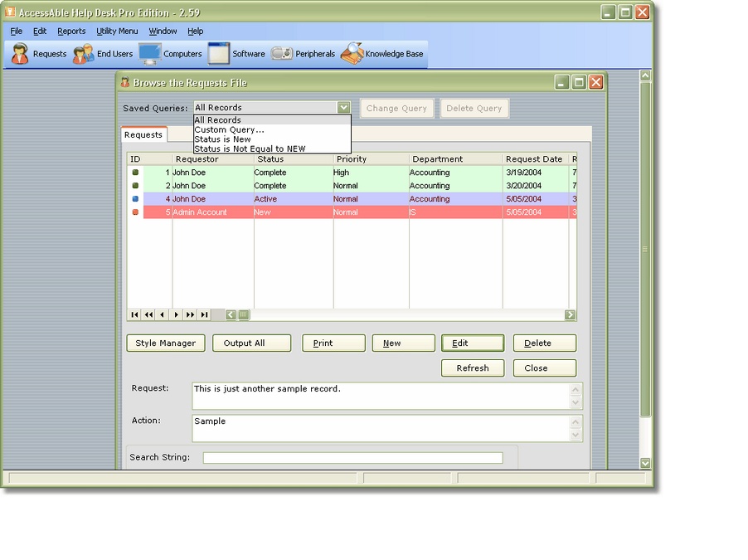Click the Delete button
The image size is (748, 560).
coord(545,343)
